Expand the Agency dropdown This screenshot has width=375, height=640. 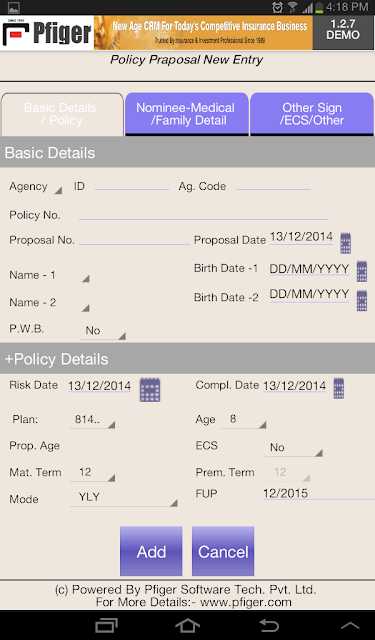click(36, 187)
